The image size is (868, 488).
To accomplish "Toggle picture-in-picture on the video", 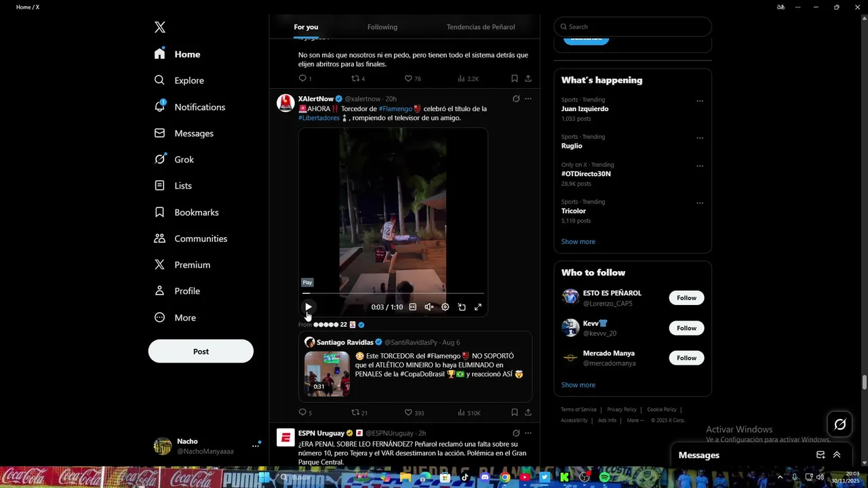I will click(461, 307).
